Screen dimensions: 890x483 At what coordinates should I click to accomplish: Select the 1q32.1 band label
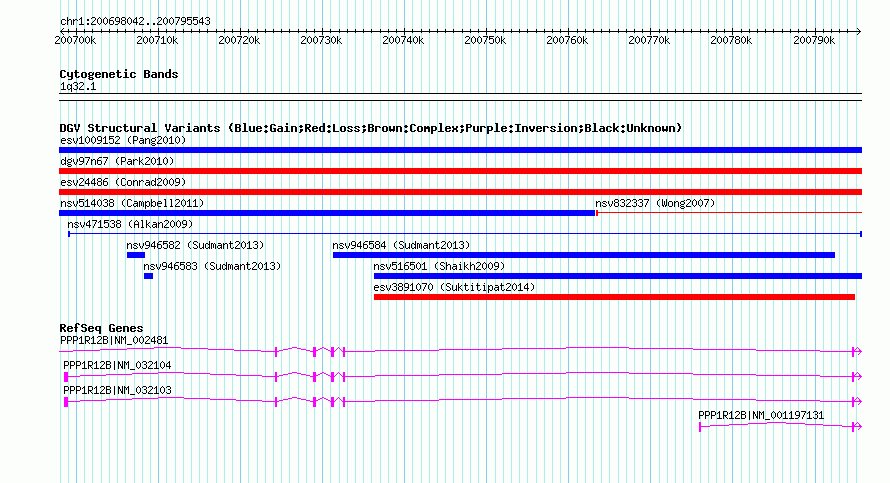pos(78,86)
